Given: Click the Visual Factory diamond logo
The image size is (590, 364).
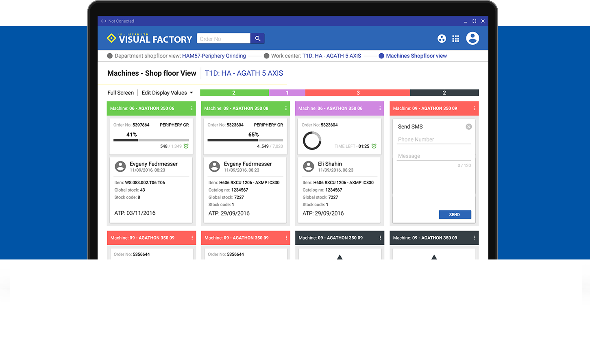Looking at the screenshot, I should tap(111, 38).
